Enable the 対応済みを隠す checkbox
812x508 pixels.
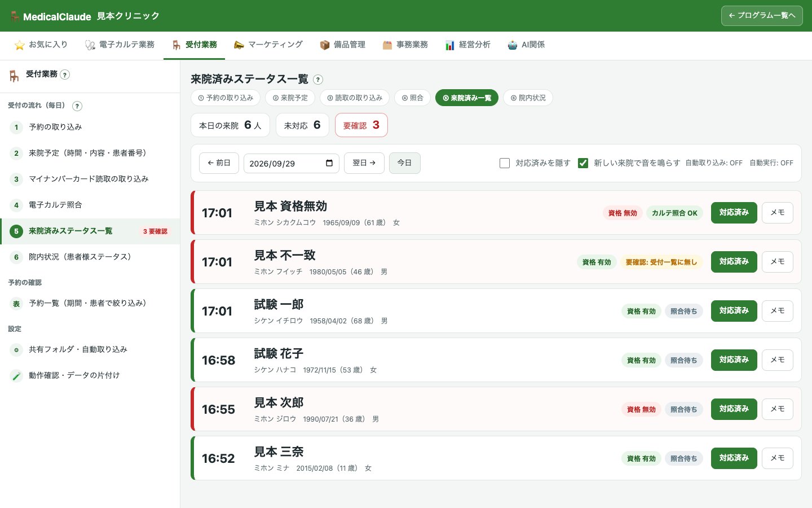tap(505, 163)
